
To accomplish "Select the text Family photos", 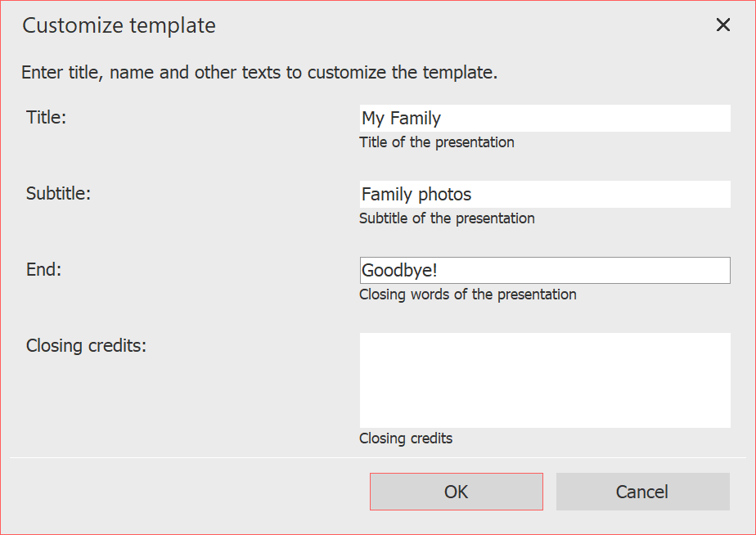I will point(416,194).
